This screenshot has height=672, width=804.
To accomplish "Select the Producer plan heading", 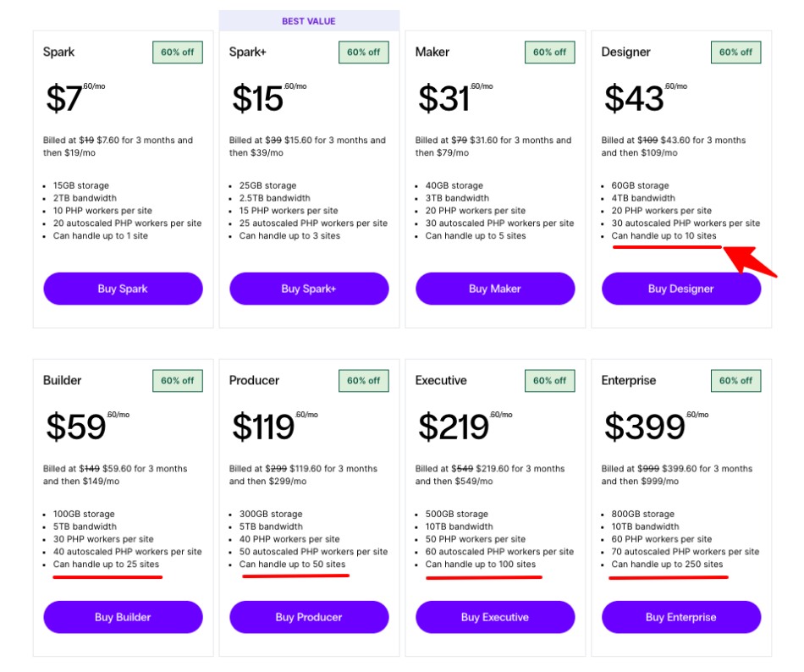I will (x=254, y=381).
